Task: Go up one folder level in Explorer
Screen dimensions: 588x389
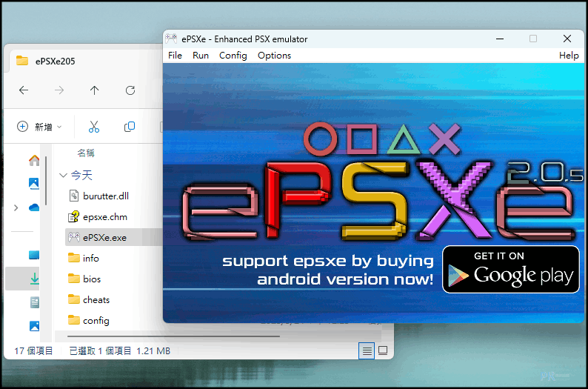Action: pyautogui.click(x=95, y=90)
